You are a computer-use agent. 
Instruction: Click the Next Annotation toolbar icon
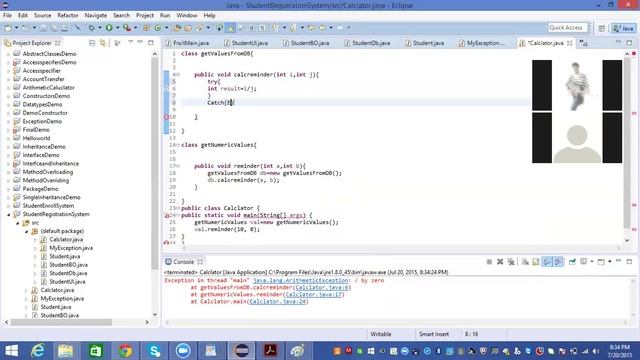pyautogui.click(x=276, y=28)
